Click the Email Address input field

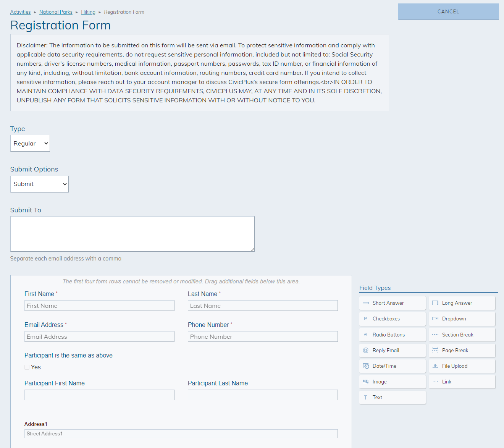[99, 336]
